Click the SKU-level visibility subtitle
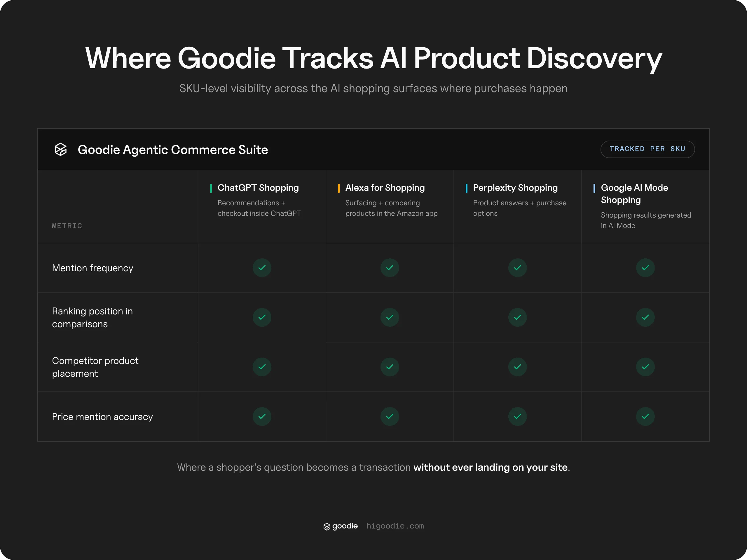The image size is (747, 560). tap(373, 88)
